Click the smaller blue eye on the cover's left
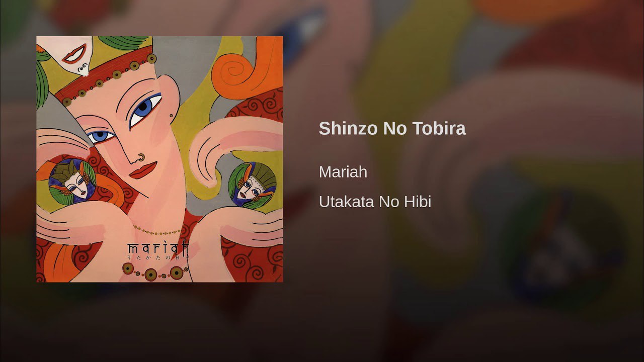Viewport: 644px width, 362px height. [x=100, y=136]
